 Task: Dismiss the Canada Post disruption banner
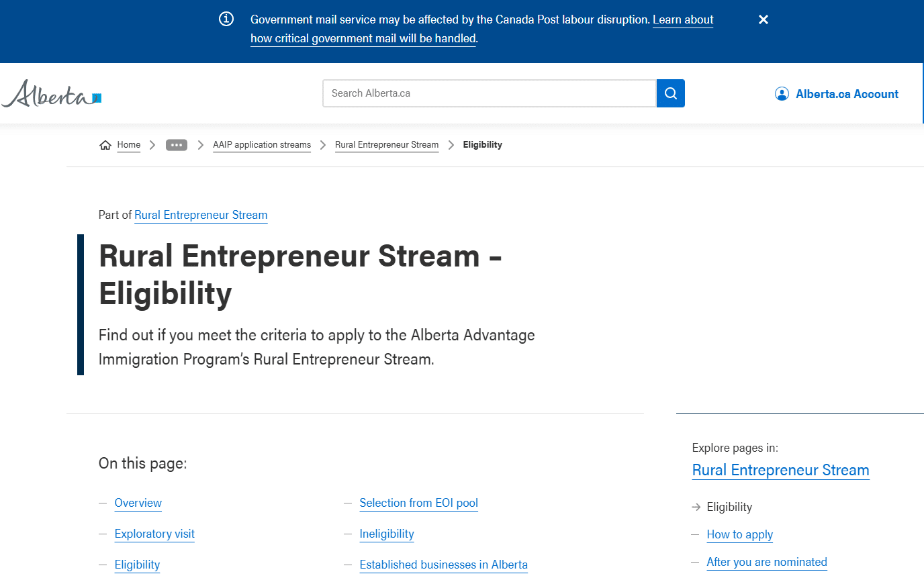[763, 19]
